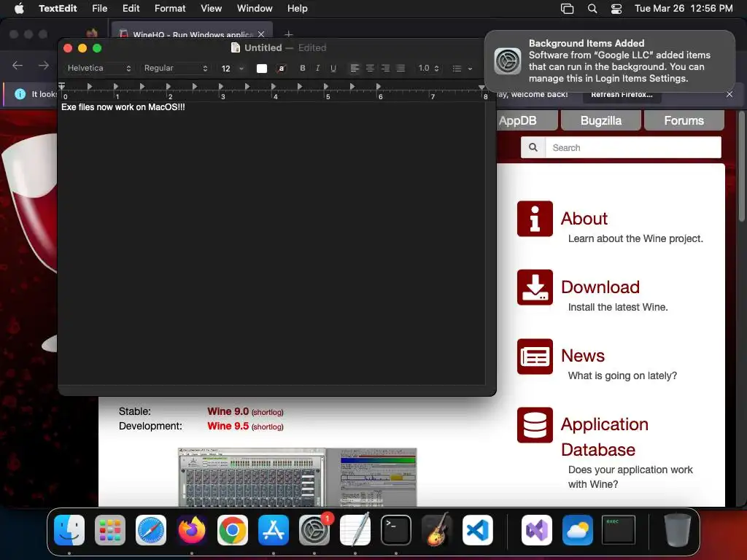The width and height of the screenshot is (747, 560).
Task: Open Firefox from the Dock
Action: (x=192, y=530)
